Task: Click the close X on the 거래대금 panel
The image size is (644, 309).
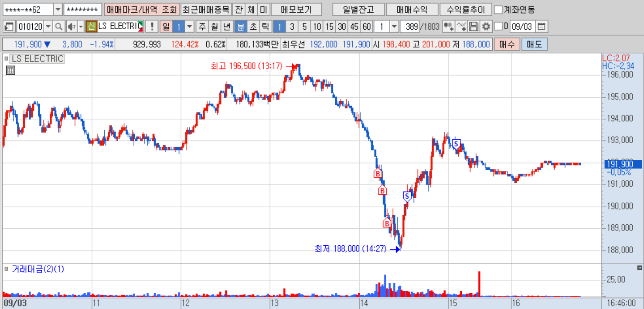Action: pyautogui.click(x=640, y=268)
